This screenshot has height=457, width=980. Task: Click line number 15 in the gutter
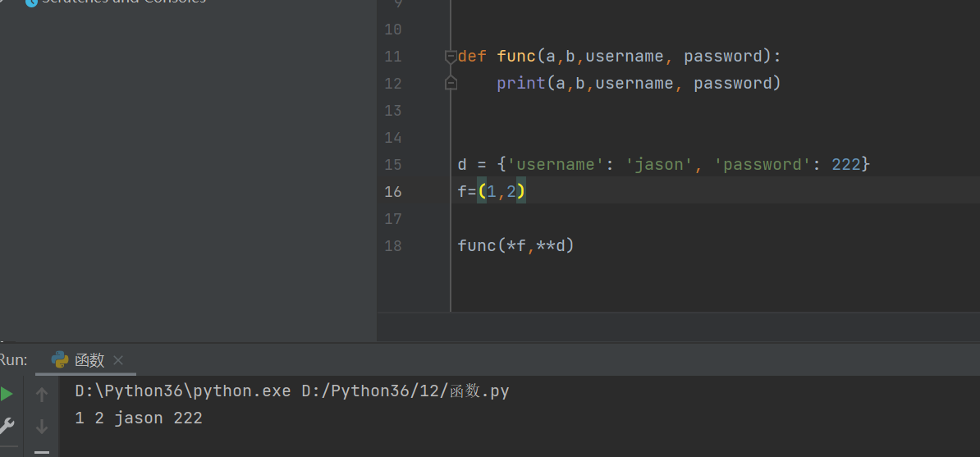(x=393, y=165)
